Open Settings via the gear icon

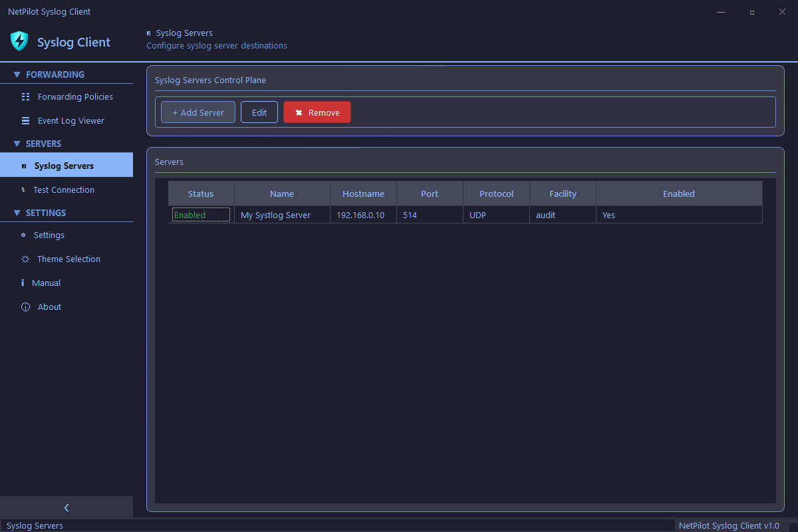tap(22, 235)
